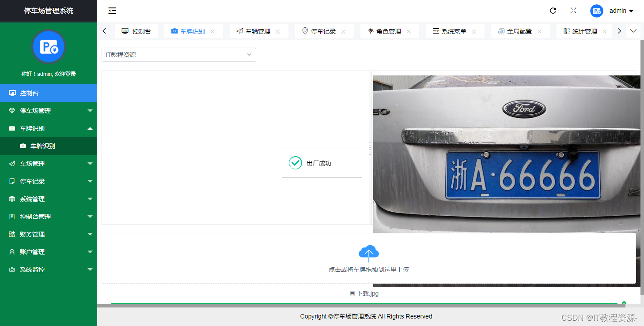Expand 停车记录 sidebar menu

[x=49, y=181]
